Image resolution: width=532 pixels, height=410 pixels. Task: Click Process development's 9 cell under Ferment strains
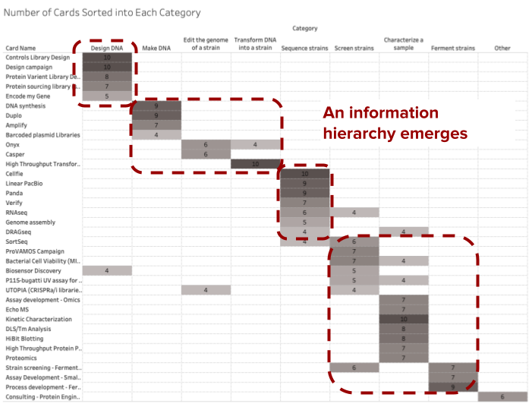[453, 387]
